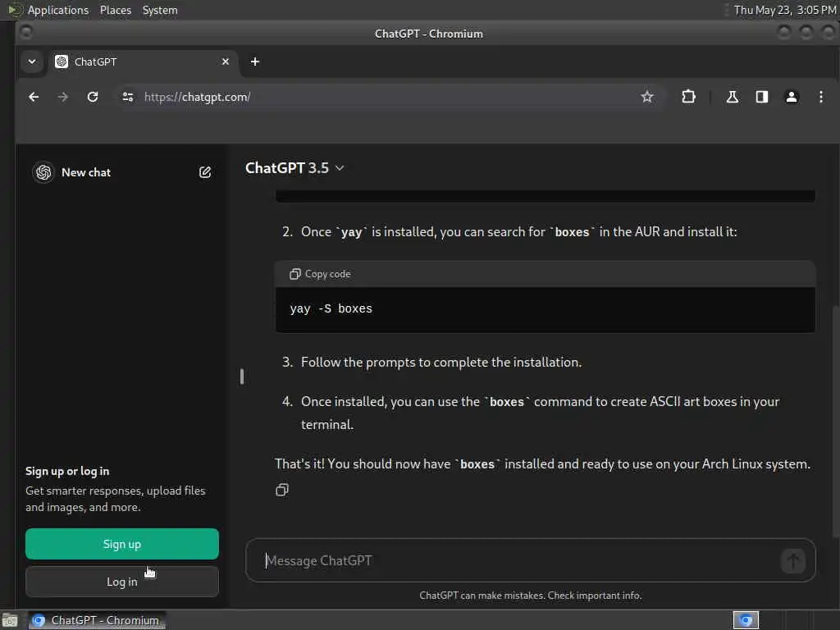840x630 pixels.
Task: Click the 'yay -S boxes' code text
Action: click(x=331, y=309)
